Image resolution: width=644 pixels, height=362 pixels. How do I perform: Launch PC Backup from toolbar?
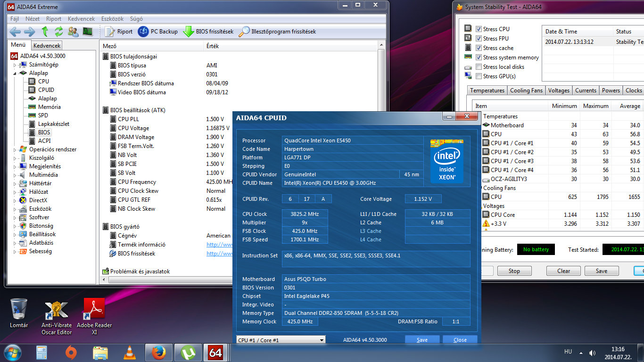[158, 32]
